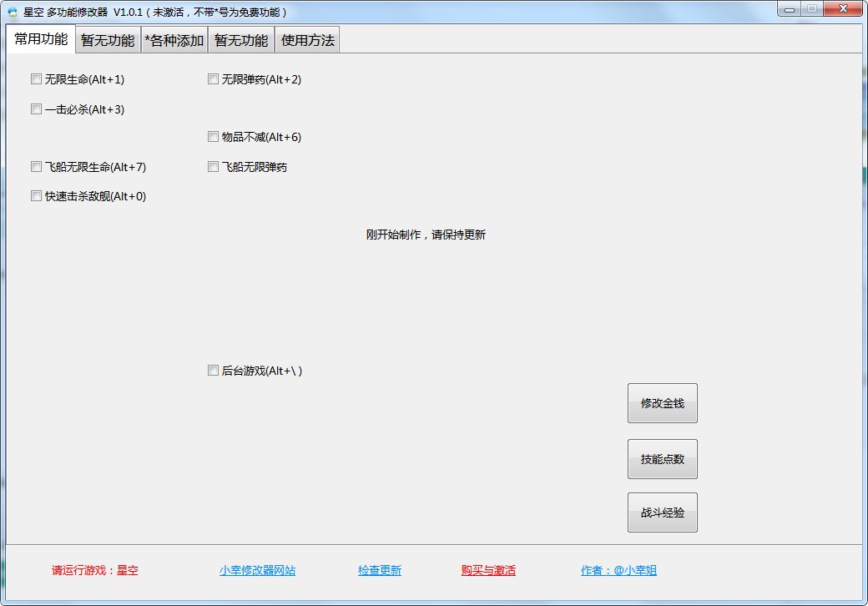This screenshot has height=606, width=868.
Task: Click the 作者：@小幸姐 link
Action: pyautogui.click(x=618, y=571)
